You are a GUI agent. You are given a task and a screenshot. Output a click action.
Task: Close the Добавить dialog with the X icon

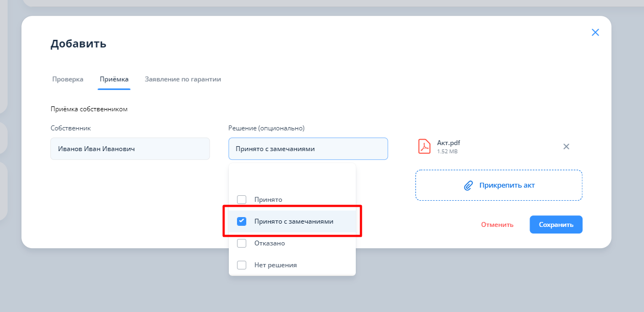[595, 32]
